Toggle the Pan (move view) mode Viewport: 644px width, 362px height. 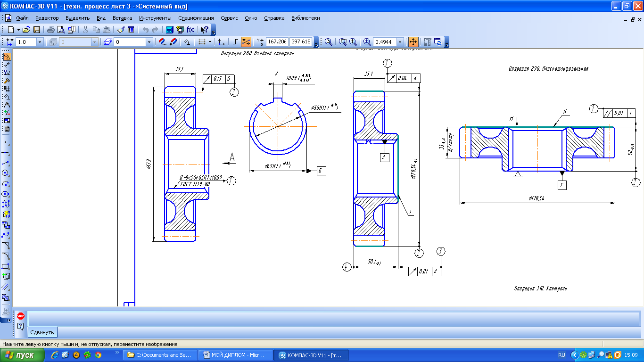[x=413, y=41]
